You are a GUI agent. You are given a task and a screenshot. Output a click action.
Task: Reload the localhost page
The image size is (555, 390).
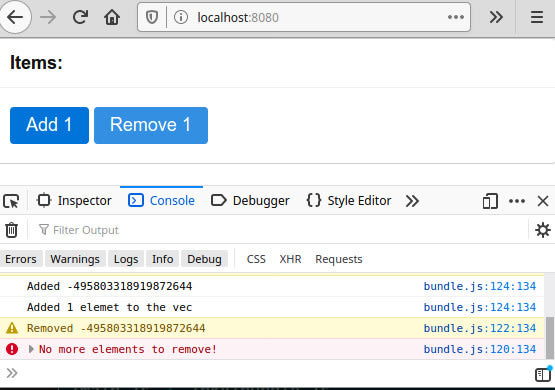[80, 17]
